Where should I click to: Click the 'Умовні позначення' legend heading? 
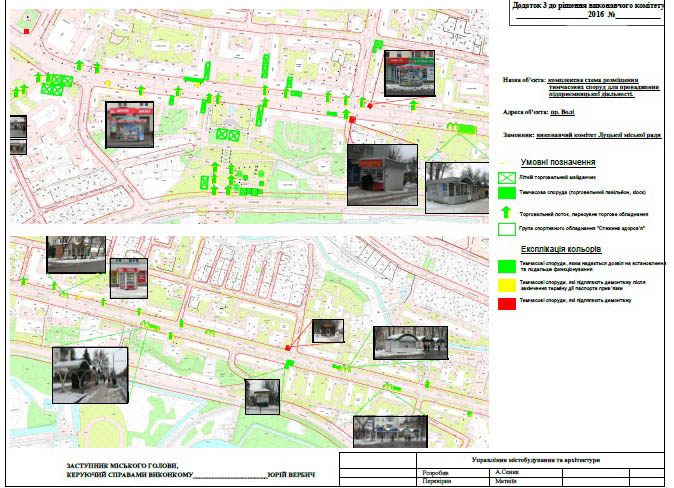558,162
